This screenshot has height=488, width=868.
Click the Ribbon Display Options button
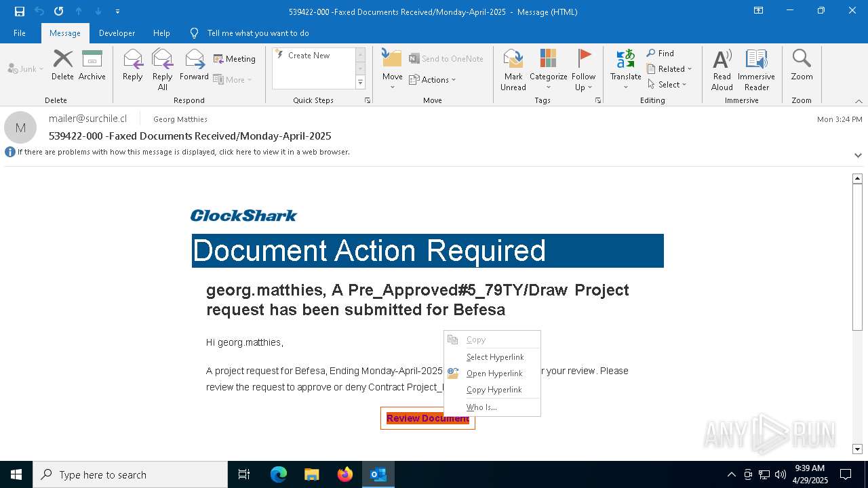click(x=759, y=11)
